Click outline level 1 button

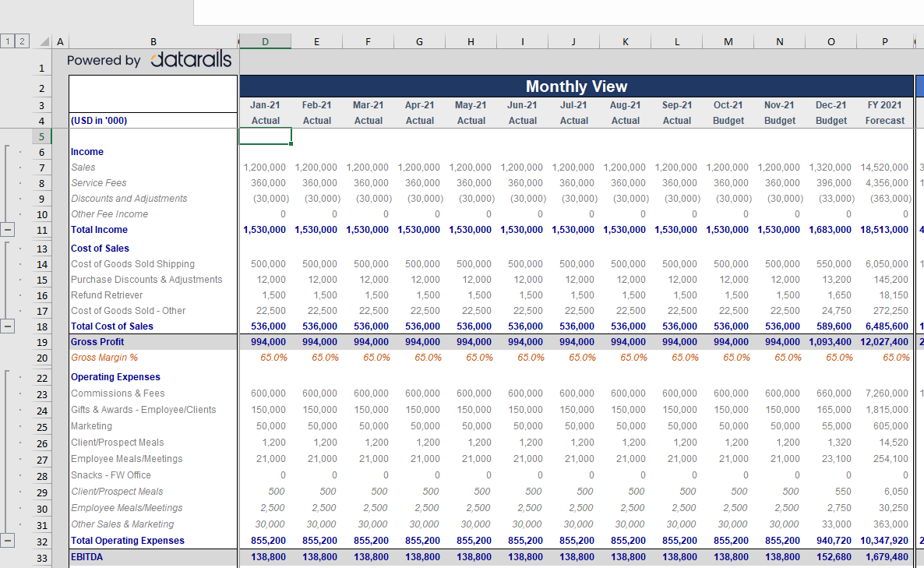coord(8,41)
